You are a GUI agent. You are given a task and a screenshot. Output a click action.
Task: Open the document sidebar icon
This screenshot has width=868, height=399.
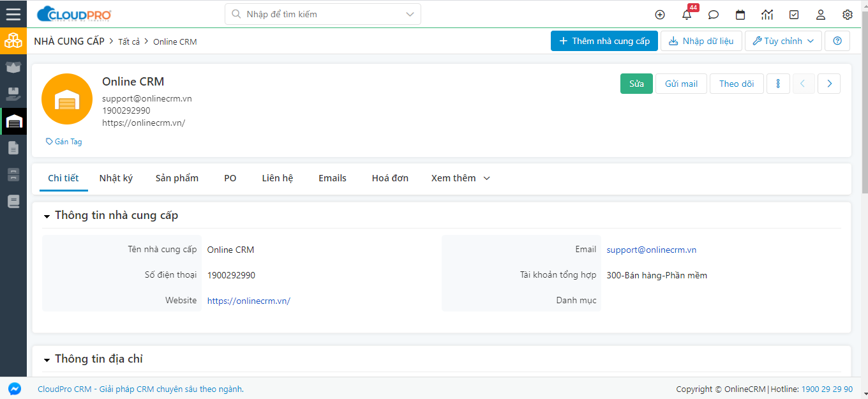13,148
